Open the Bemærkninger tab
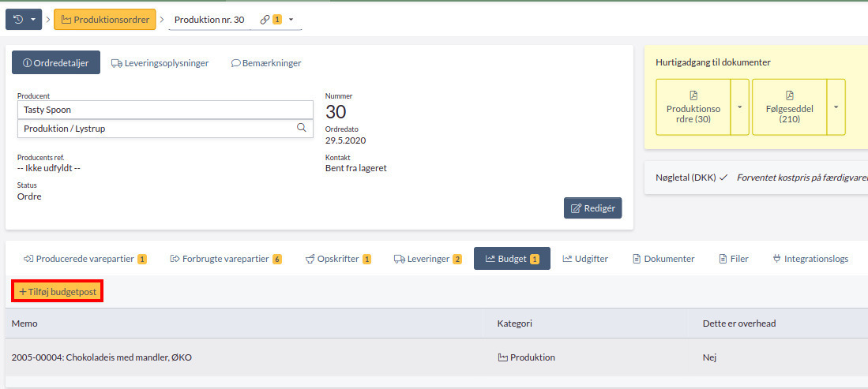This screenshot has width=868, height=389. point(265,63)
